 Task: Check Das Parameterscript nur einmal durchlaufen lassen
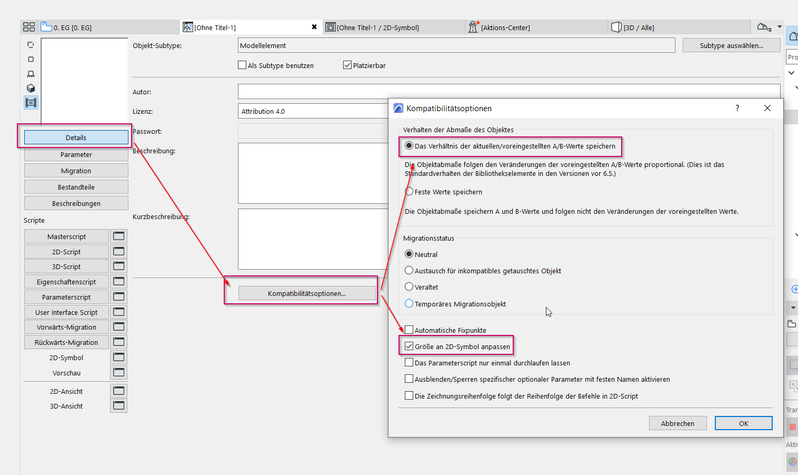[409, 362]
